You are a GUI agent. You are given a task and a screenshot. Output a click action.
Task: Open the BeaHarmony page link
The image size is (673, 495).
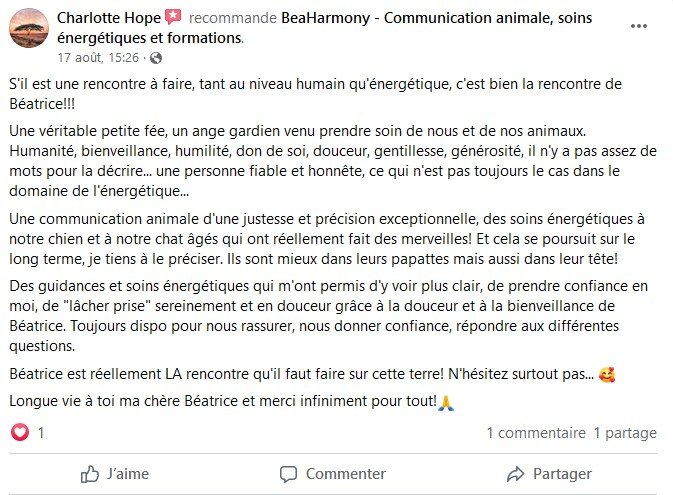coord(324,27)
